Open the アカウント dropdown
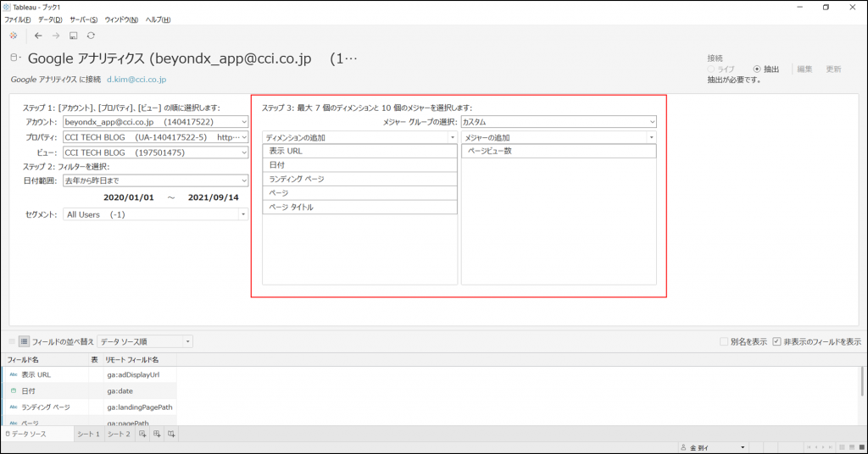 (156, 122)
